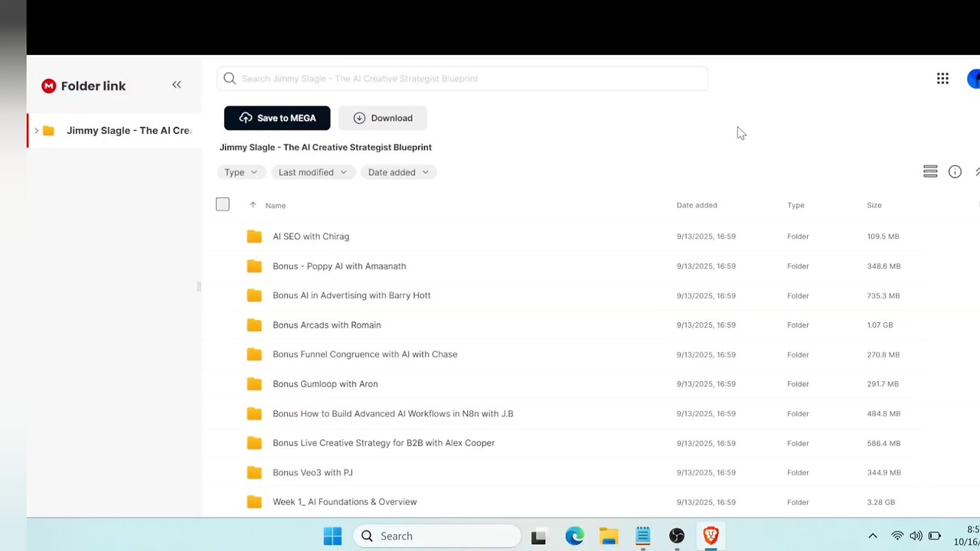980x551 pixels.
Task: Open Bonus - Poppy AI folder icon
Action: pos(254,266)
